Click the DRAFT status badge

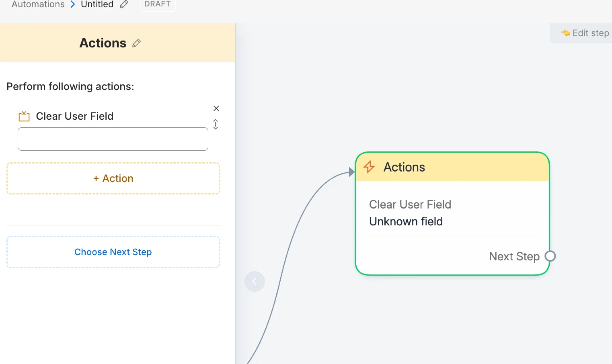pyautogui.click(x=157, y=4)
